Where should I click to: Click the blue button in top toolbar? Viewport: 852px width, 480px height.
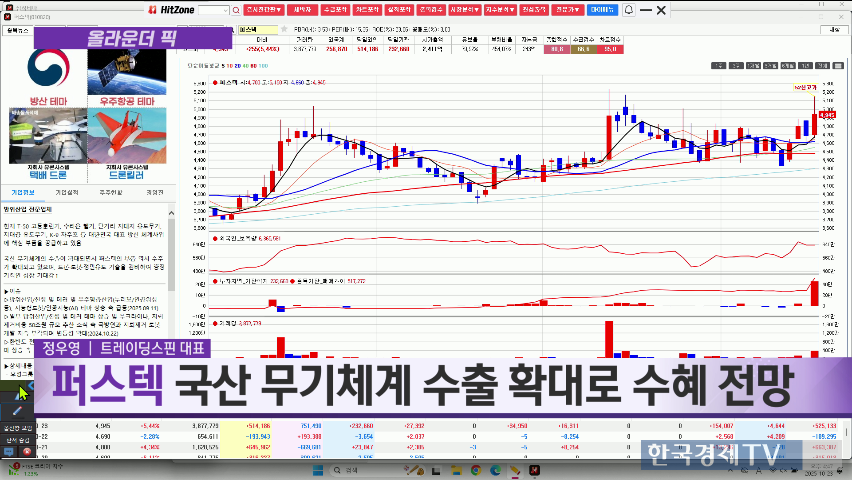point(602,9)
